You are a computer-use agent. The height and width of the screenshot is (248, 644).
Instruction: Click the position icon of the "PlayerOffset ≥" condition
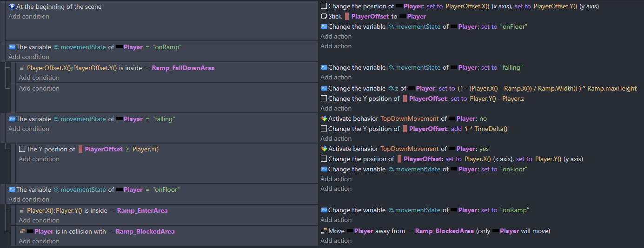(x=22, y=149)
